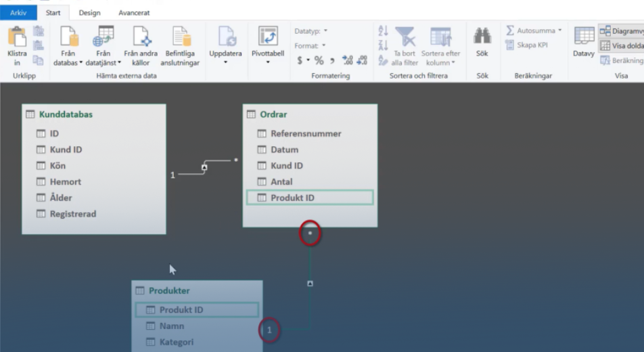Open the Arkiv menu
644x352 pixels.
pos(19,13)
